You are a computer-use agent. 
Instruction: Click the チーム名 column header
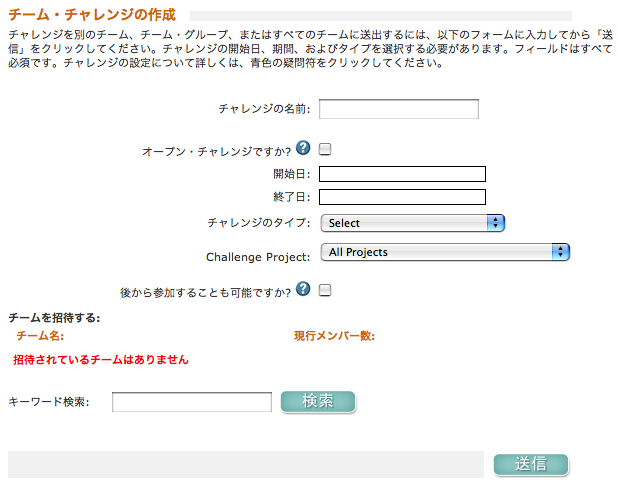pyautogui.click(x=40, y=336)
